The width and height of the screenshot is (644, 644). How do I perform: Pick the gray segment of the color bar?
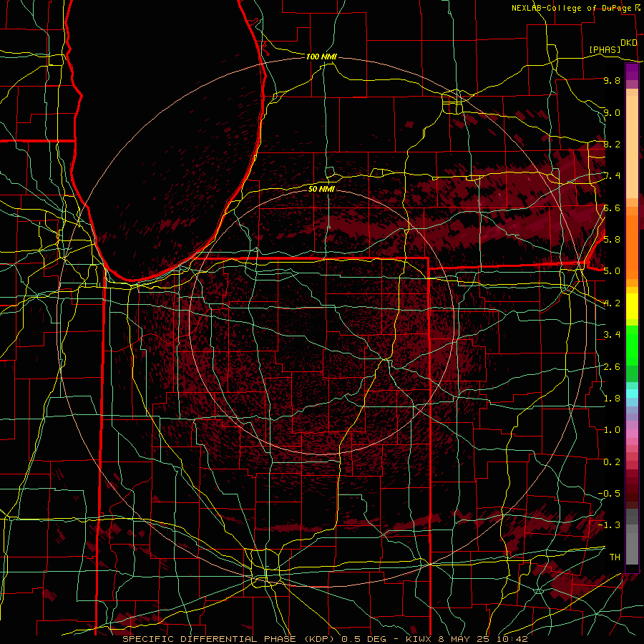pos(632,538)
